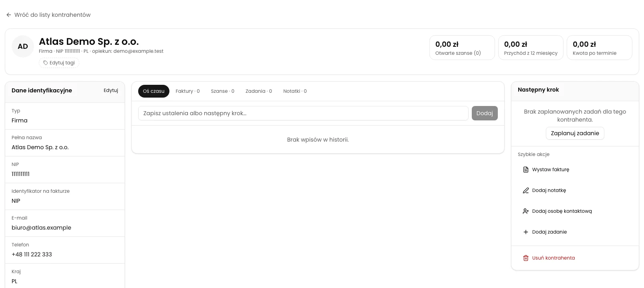Click the header subtitle with opiekun email
Screen dimensions: 644x288
pos(101,51)
